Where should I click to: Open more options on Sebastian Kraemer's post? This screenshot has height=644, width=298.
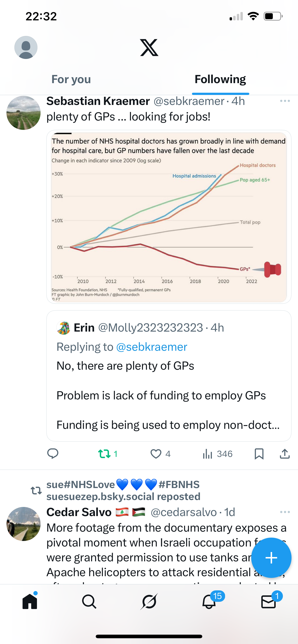[285, 101]
